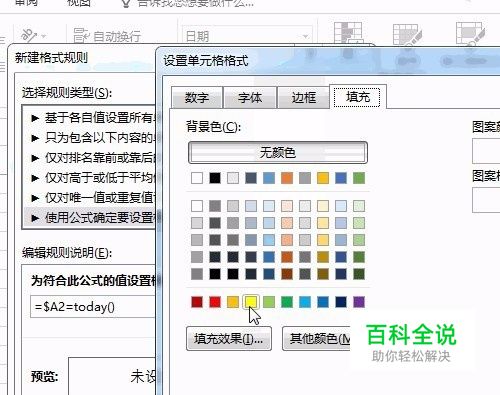Click the formula field =$A2=today()
The width and height of the screenshot is (500, 395).
coord(93,307)
